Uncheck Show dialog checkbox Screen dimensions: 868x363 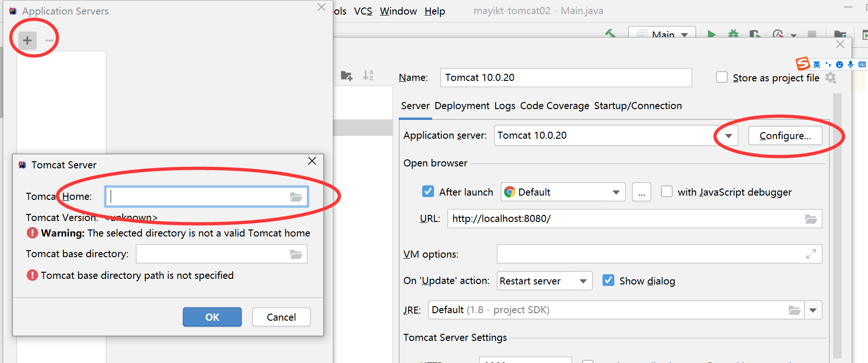tap(608, 280)
